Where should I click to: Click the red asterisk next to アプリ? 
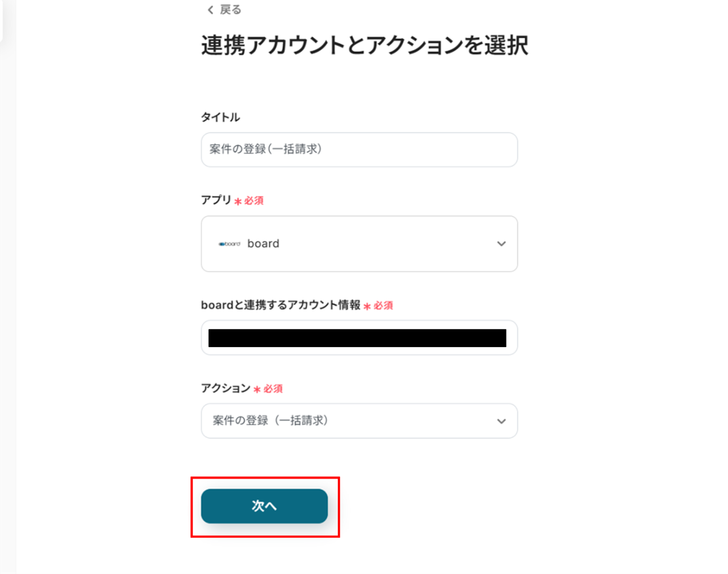tap(238, 201)
